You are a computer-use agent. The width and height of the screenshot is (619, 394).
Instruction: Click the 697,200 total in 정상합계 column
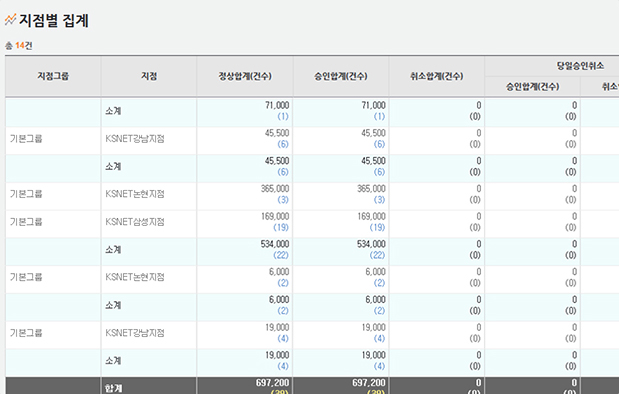point(272,383)
